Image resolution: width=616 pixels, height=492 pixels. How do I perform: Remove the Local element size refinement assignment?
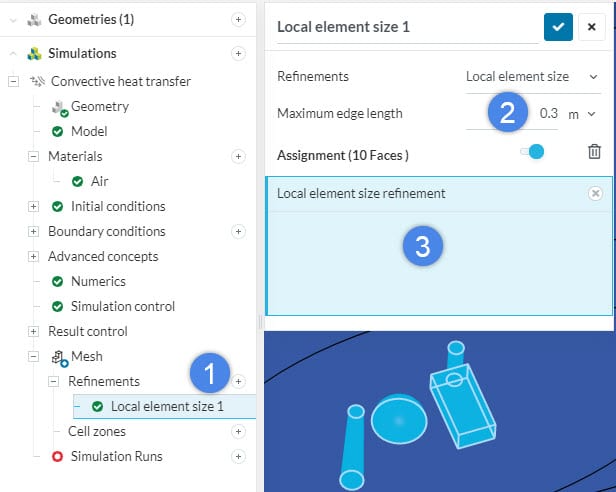[x=596, y=193]
